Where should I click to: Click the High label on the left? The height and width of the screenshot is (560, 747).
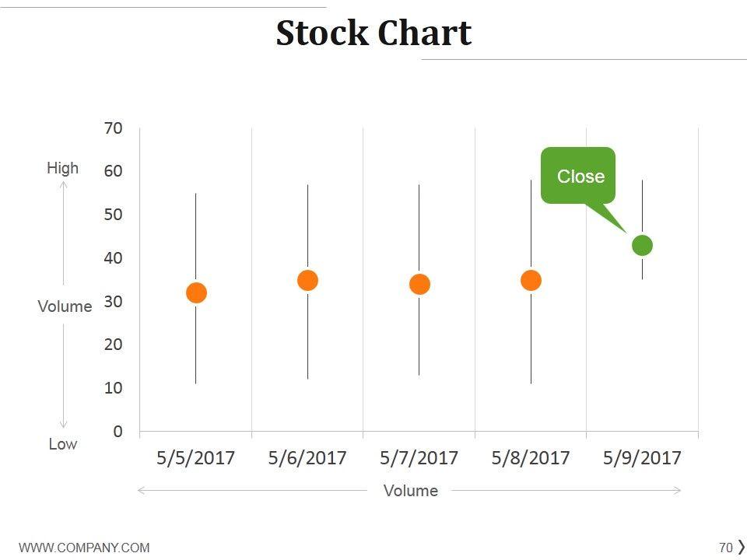63,167
